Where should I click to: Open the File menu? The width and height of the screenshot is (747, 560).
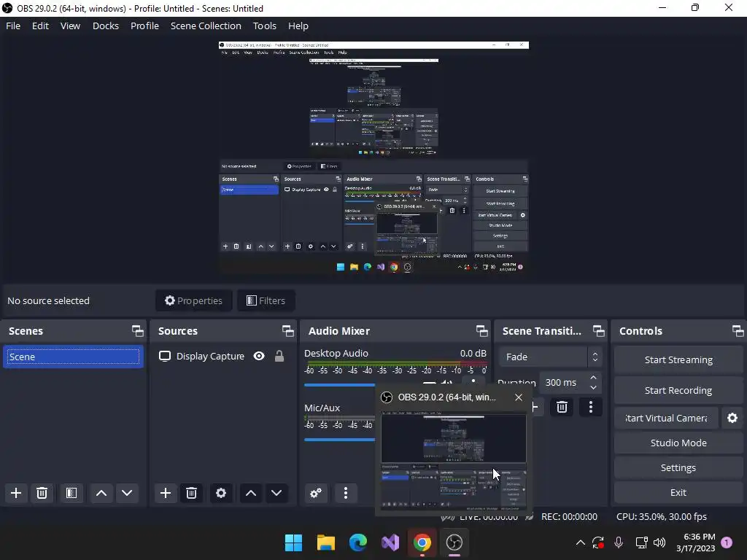click(x=13, y=26)
